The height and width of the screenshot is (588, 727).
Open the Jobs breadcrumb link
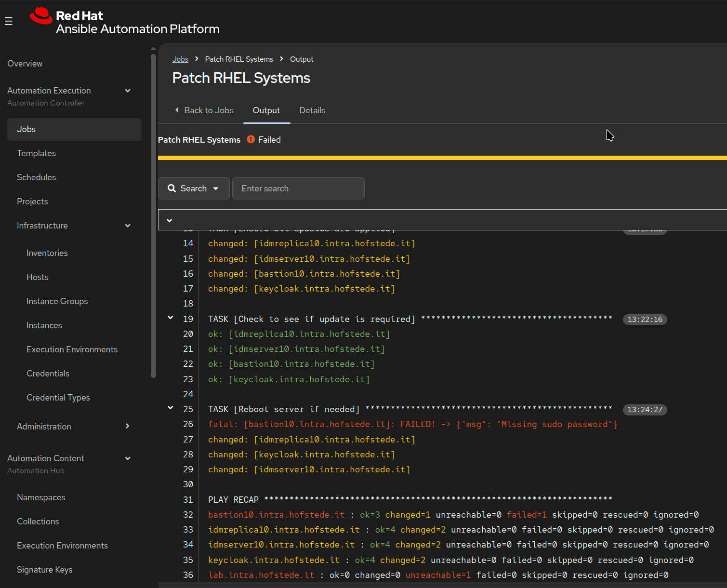(x=180, y=59)
